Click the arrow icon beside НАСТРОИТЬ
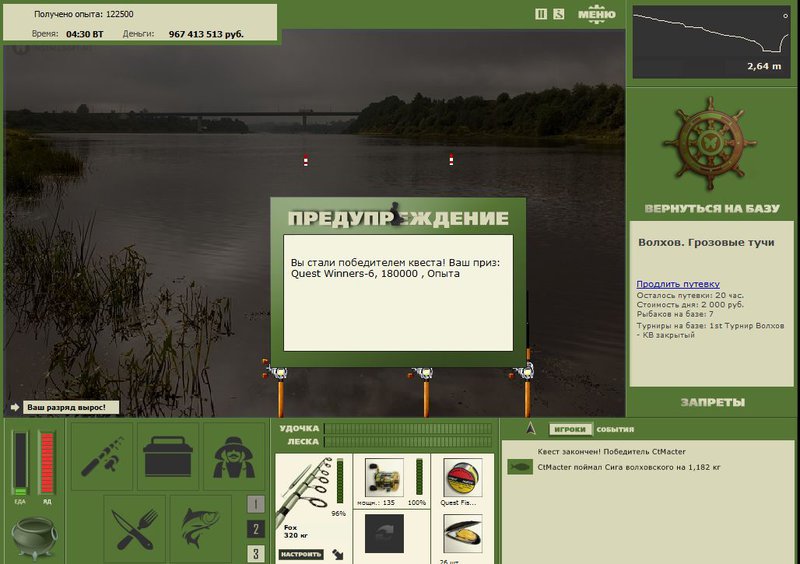 tap(338, 554)
